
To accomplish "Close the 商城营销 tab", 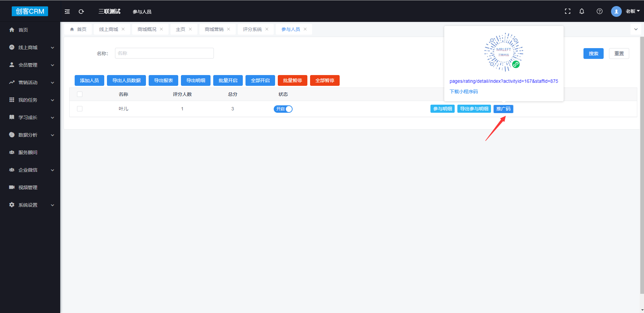I will (229, 29).
